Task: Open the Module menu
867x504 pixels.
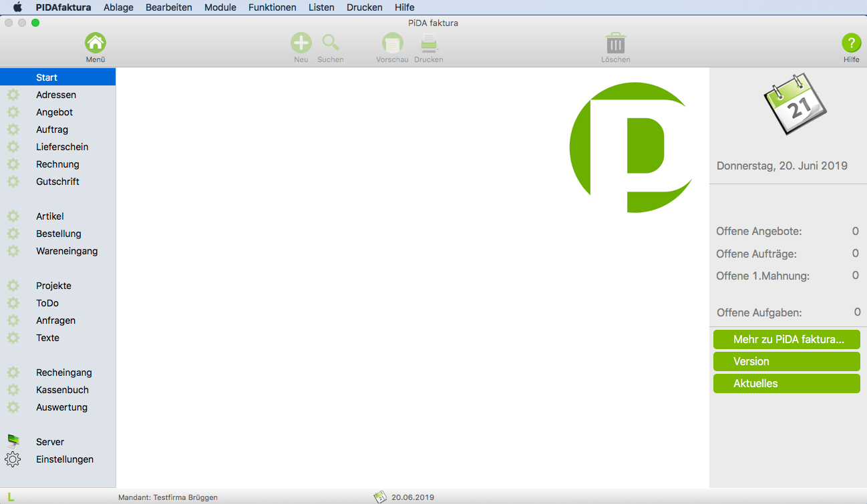Action: tap(220, 7)
